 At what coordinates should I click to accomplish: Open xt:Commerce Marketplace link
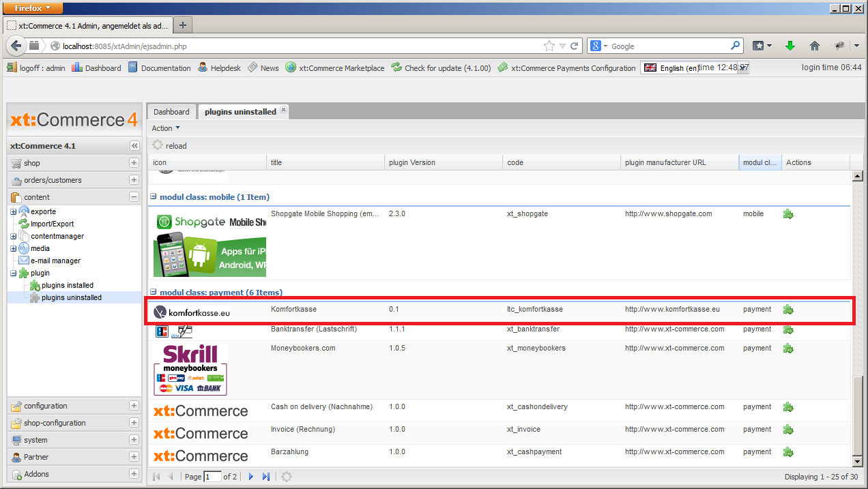pos(335,68)
